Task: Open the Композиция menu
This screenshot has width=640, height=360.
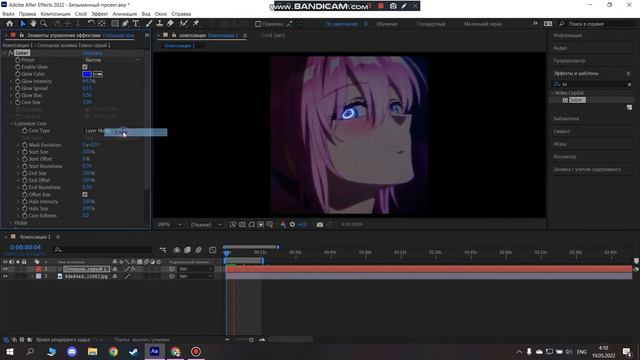Action: [56, 14]
